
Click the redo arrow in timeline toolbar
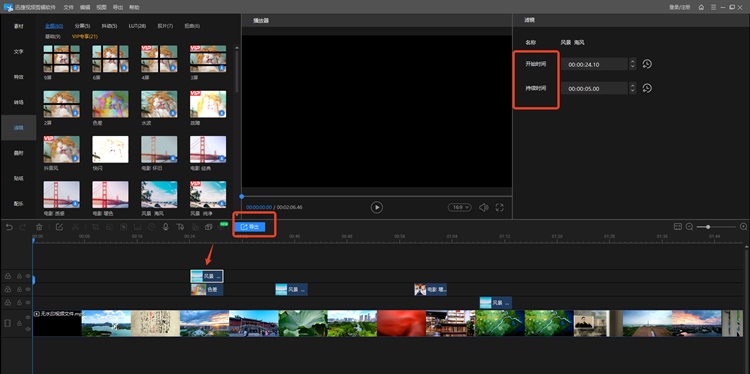[x=22, y=227]
